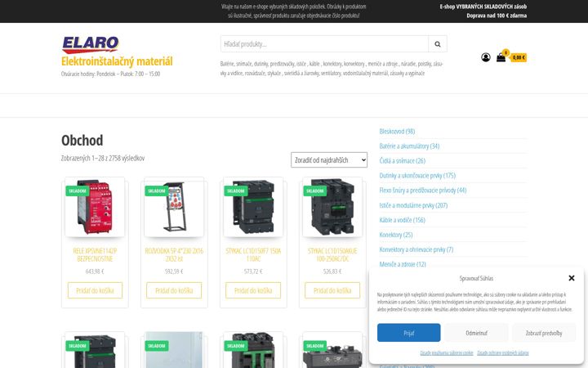Click Odmietnuť to reject cookies

point(476,333)
